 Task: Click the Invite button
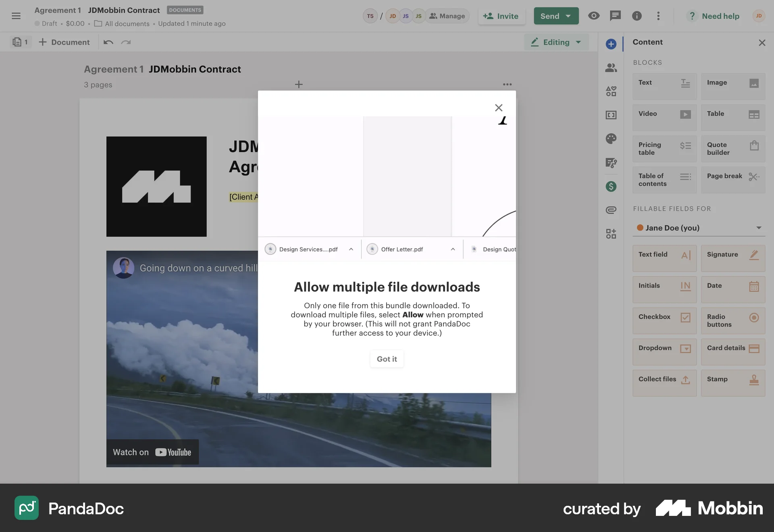point(501,16)
